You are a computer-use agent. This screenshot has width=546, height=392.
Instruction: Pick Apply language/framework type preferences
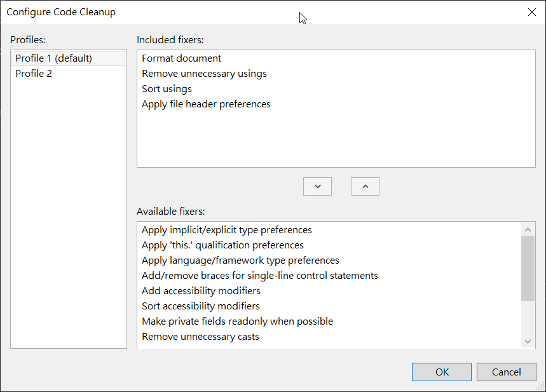pyautogui.click(x=240, y=260)
